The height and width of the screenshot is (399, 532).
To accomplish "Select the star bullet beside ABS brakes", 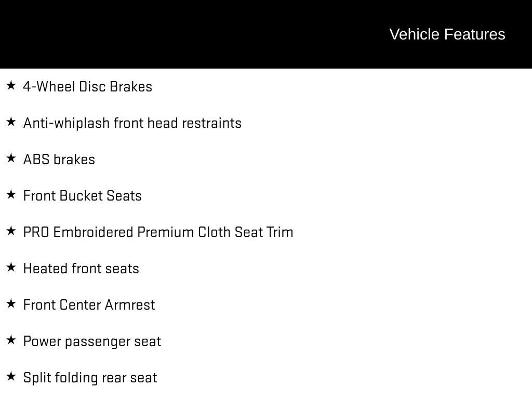I will [11, 158].
